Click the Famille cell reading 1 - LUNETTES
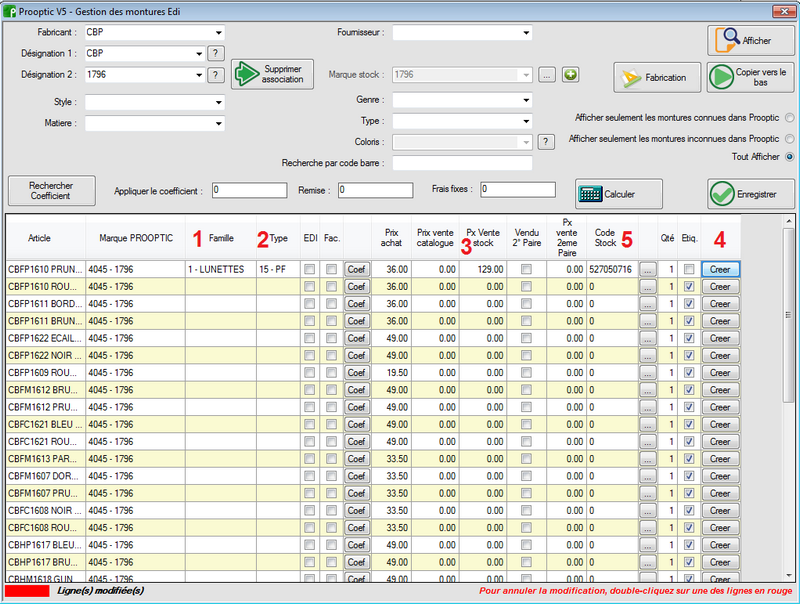The height and width of the screenshot is (604, 800). point(221,269)
